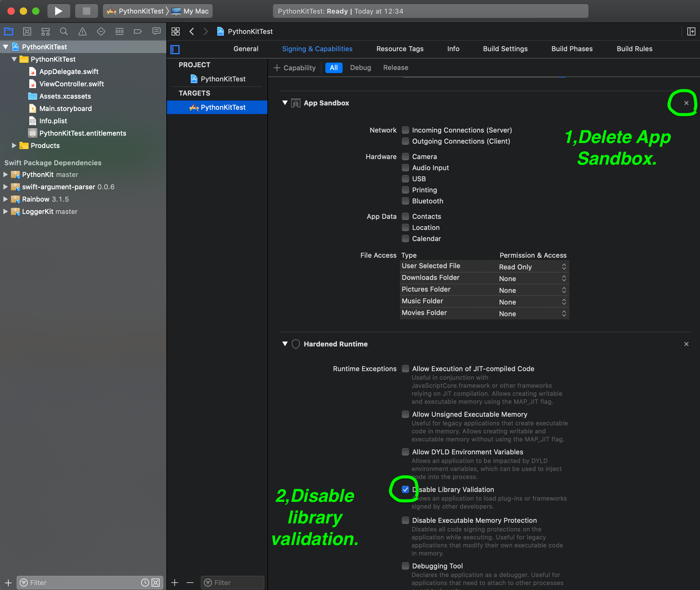Open the related items grid menu
The width and height of the screenshot is (700, 590).
176,31
